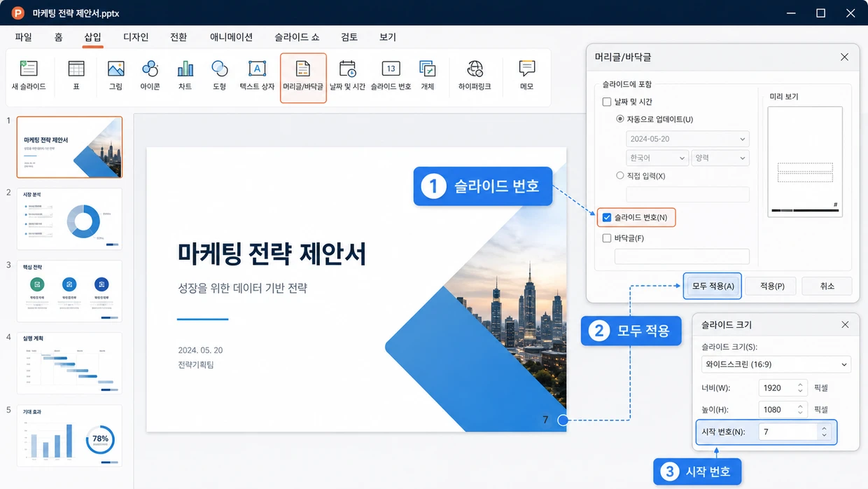Image resolution: width=868 pixels, height=489 pixels.
Task: Switch to the 보기 tab
Action: 388,37
